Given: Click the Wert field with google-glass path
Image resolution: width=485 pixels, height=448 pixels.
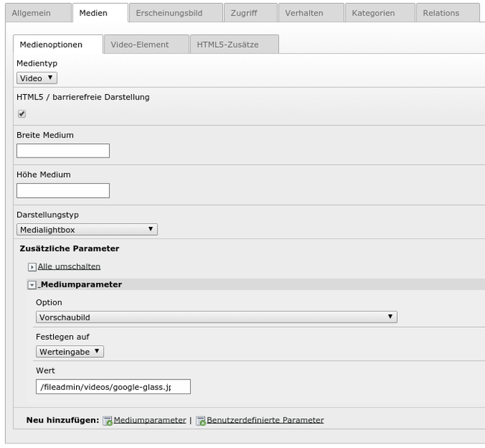Looking at the screenshot, I should point(113,387).
